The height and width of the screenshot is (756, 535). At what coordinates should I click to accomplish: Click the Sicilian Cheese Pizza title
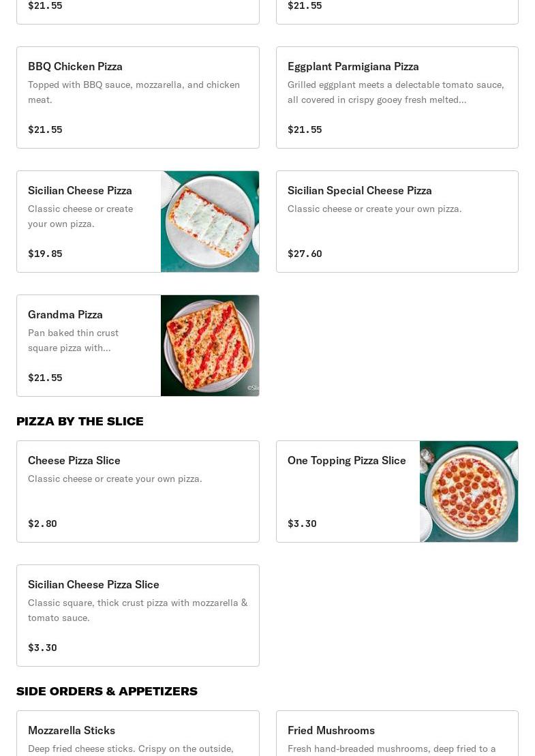pyautogui.click(x=80, y=190)
